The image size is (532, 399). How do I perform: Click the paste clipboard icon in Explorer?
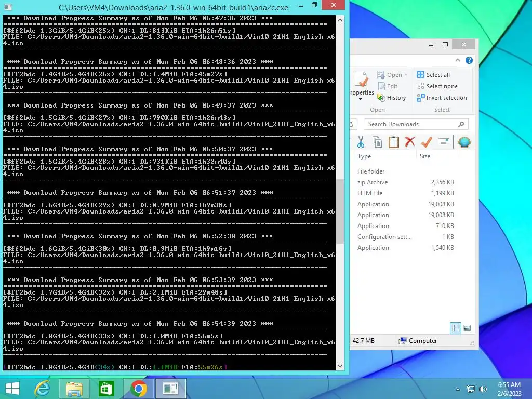pyautogui.click(x=394, y=142)
